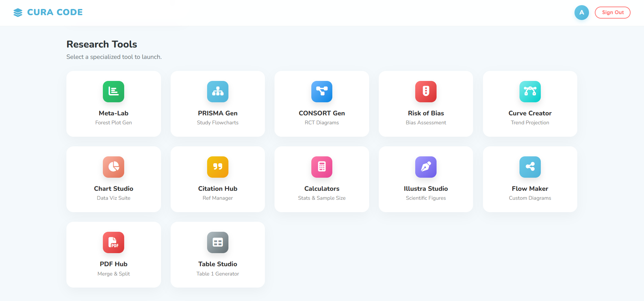Open the Meta-Lab forest plot icon
644x301 pixels.
click(114, 92)
